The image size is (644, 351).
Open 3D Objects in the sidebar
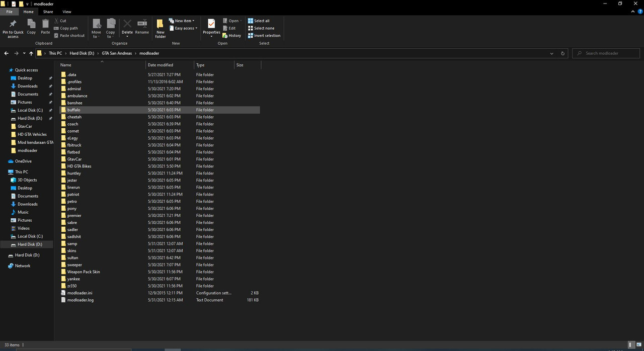[27, 180]
